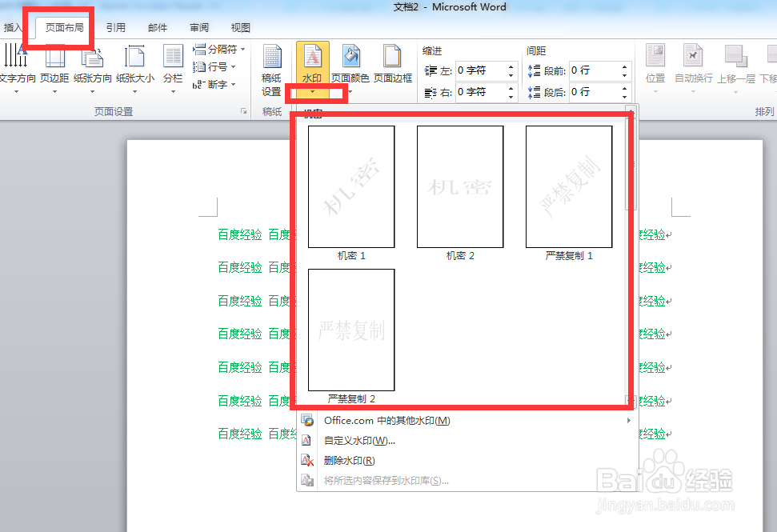Click the left indent (左) value field
This screenshot has width=777, height=532.
pyautogui.click(x=481, y=71)
